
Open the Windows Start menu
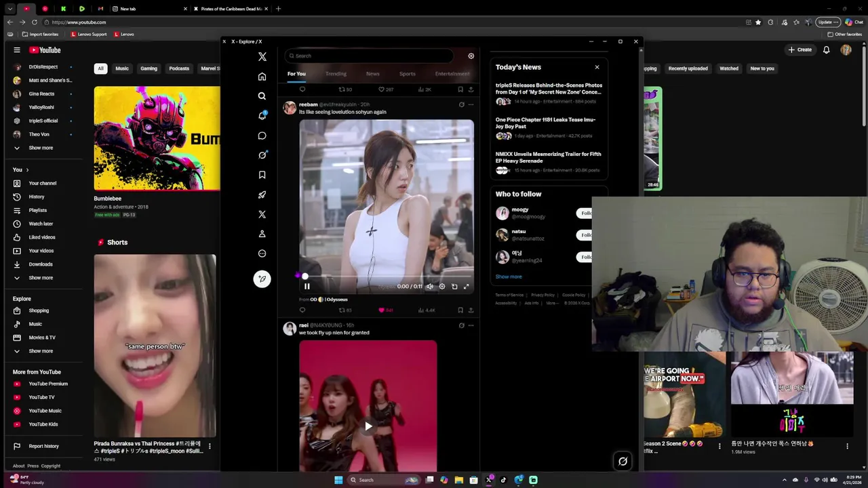338,480
